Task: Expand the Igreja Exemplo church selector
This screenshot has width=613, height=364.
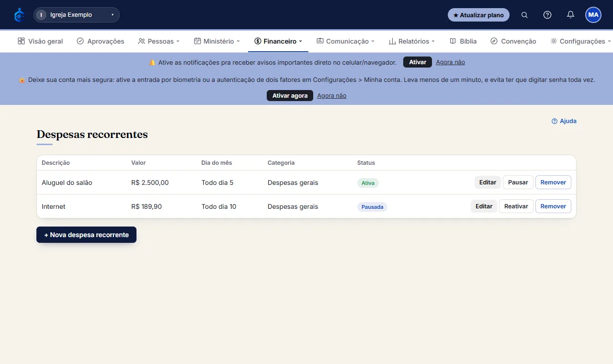Action: coord(77,15)
